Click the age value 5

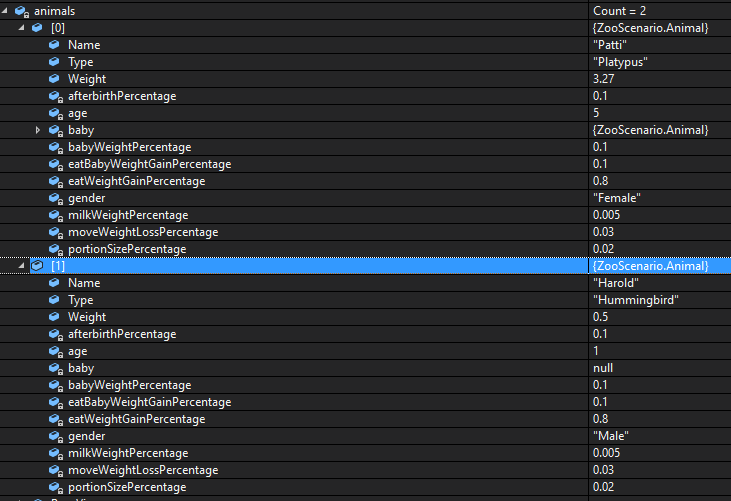596,113
